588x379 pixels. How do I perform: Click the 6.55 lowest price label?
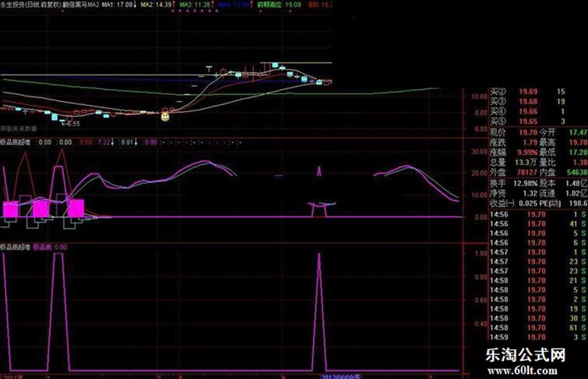(x=73, y=123)
